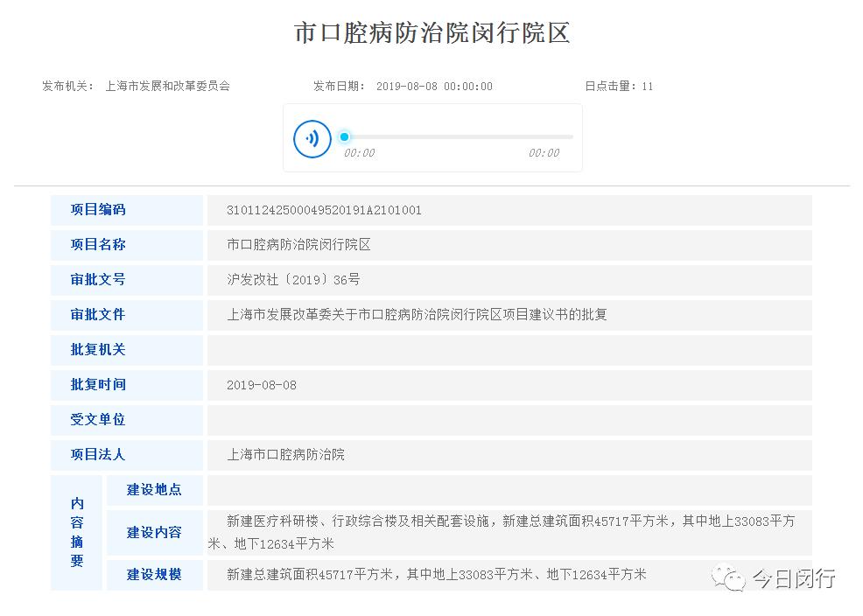Click the 内容摘要 header cell
The image size is (863, 616).
(76, 532)
